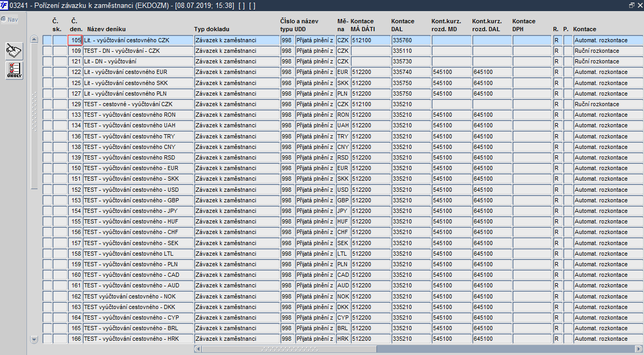
Task: Click the application logo in title bar
Action: point(4,5)
